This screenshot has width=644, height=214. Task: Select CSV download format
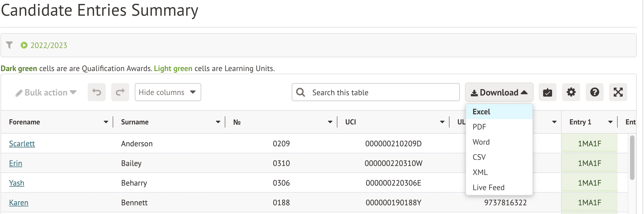(479, 157)
